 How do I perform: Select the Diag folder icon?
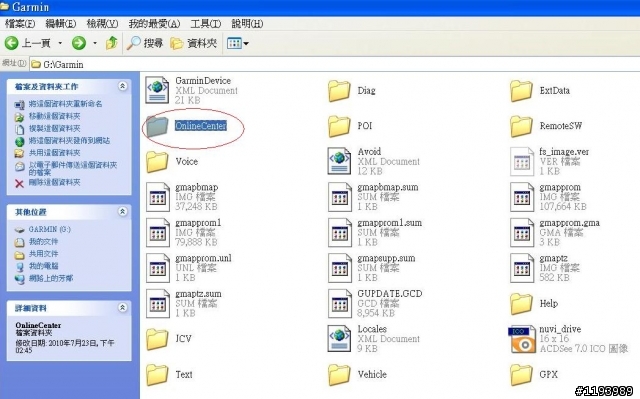(x=339, y=91)
